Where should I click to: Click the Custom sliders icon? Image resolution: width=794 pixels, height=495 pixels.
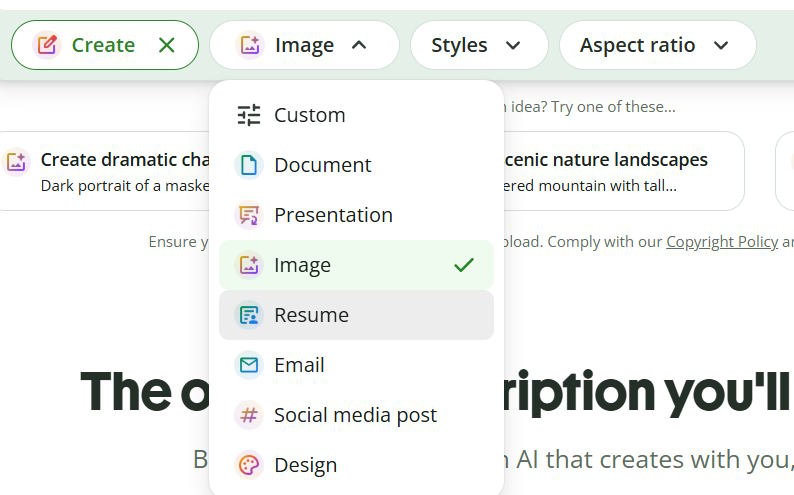(249, 115)
